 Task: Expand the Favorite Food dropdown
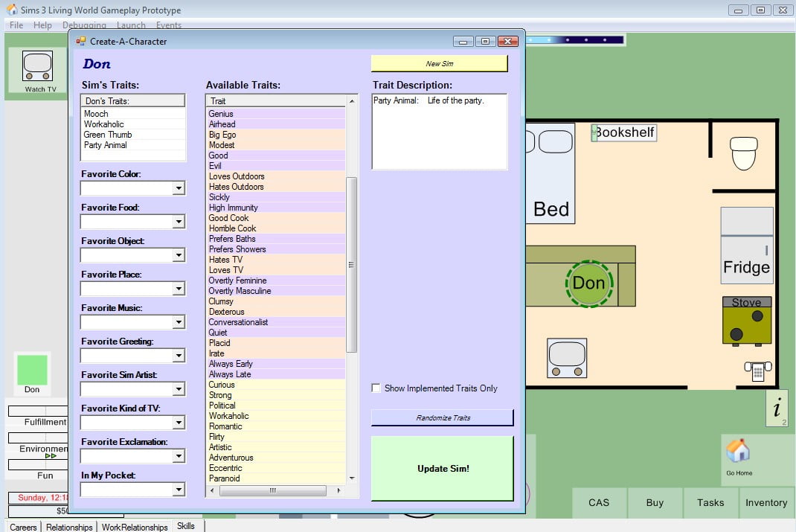coord(178,222)
